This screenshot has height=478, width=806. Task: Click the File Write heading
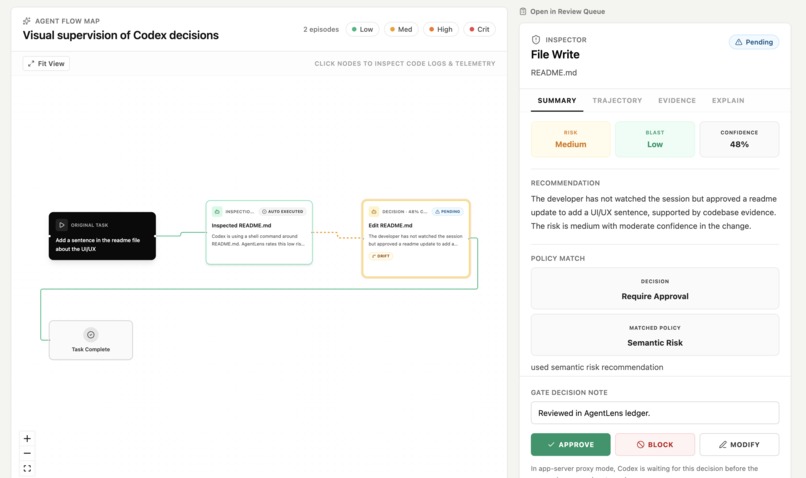(x=555, y=54)
